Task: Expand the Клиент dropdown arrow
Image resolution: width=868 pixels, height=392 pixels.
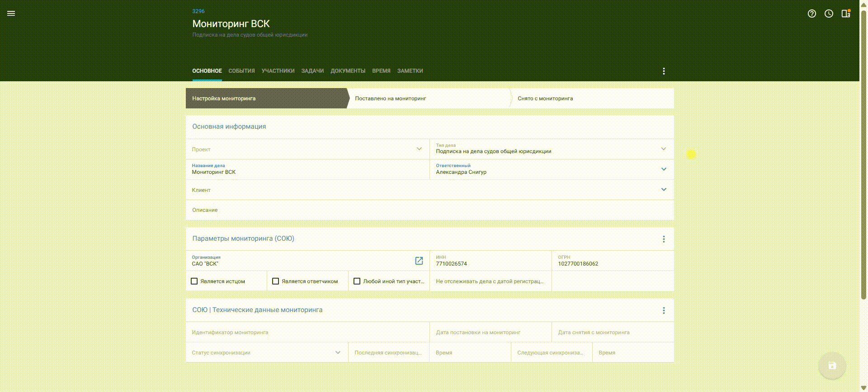Action: point(664,190)
